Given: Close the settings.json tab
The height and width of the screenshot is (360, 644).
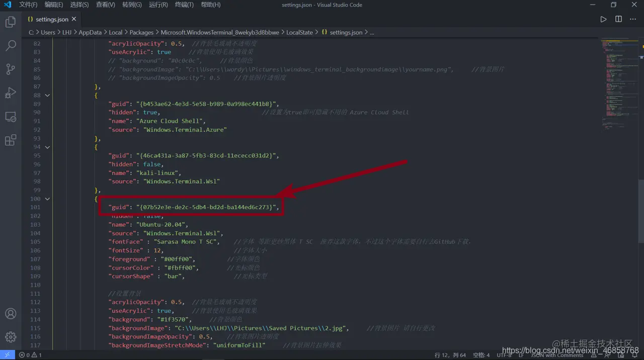Looking at the screenshot, I should [74, 19].
